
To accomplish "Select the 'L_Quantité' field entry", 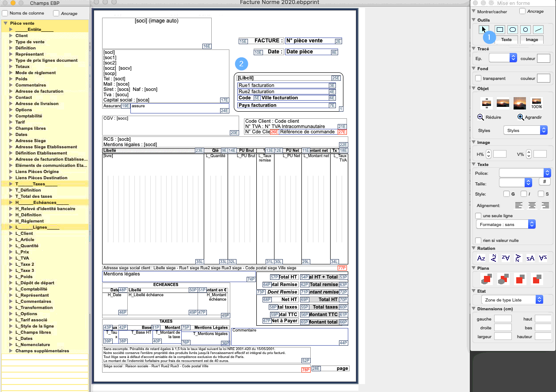I will (27, 246).
